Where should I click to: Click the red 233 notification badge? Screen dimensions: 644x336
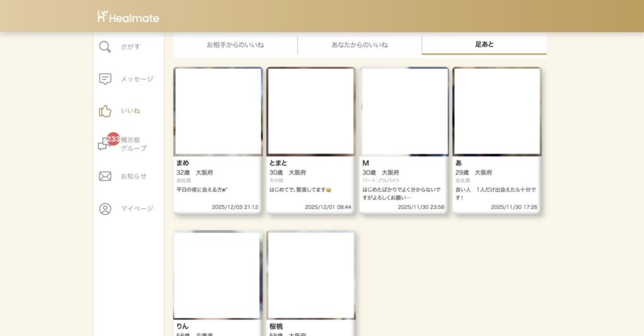click(x=113, y=138)
